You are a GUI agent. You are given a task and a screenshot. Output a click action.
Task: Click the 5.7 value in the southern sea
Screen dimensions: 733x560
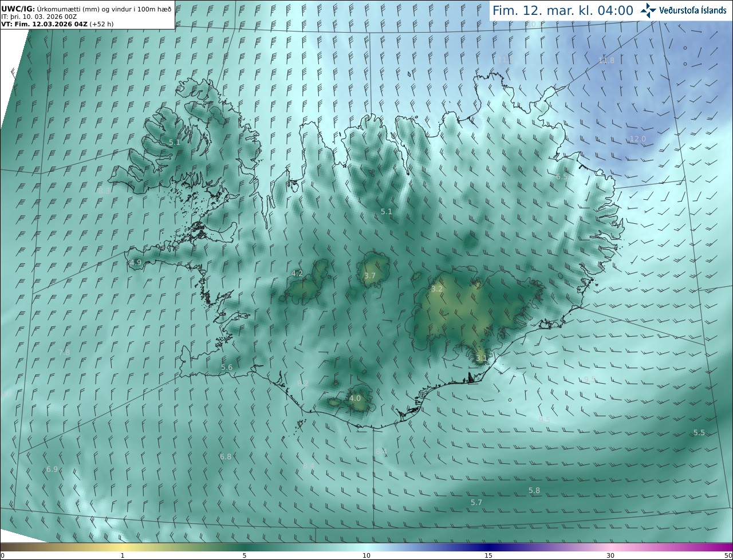point(476,502)
